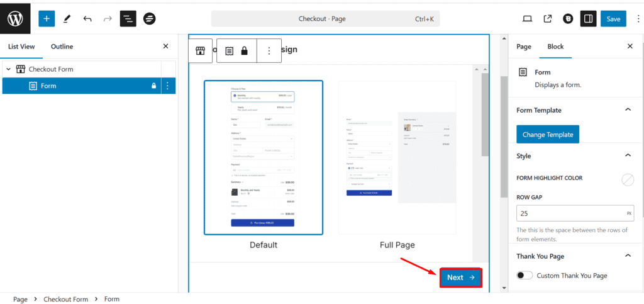The height and width of the screenshot is (304, 644).
Task: Click the WordPress logo icon
Action: (x=16, y=18)
